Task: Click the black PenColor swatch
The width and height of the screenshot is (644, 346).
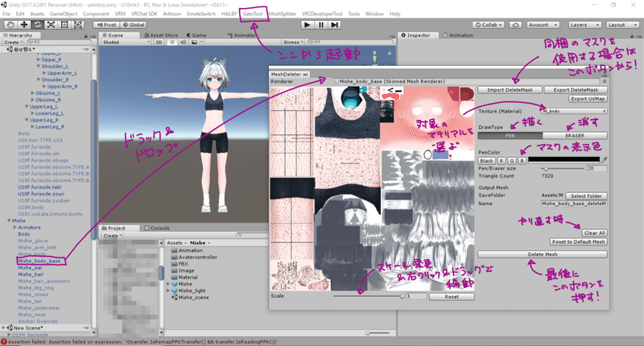Action: tap(564, 159)
